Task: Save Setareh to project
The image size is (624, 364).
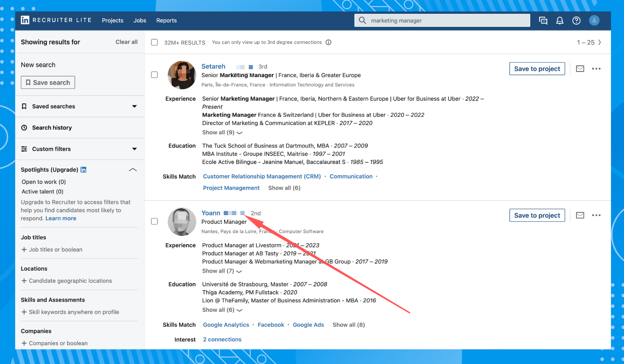Action: pyautogui.click(x=537, y=69)
